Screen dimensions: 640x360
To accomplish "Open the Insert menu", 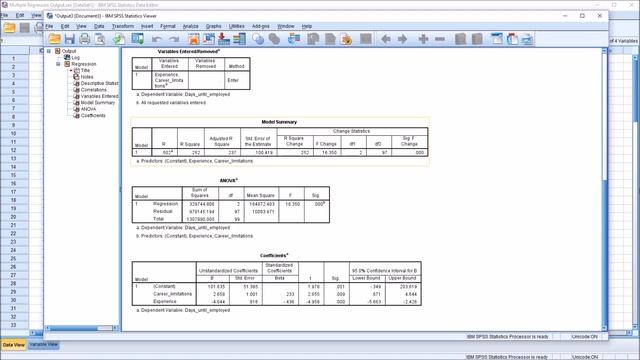I will (x=147, y=26).
